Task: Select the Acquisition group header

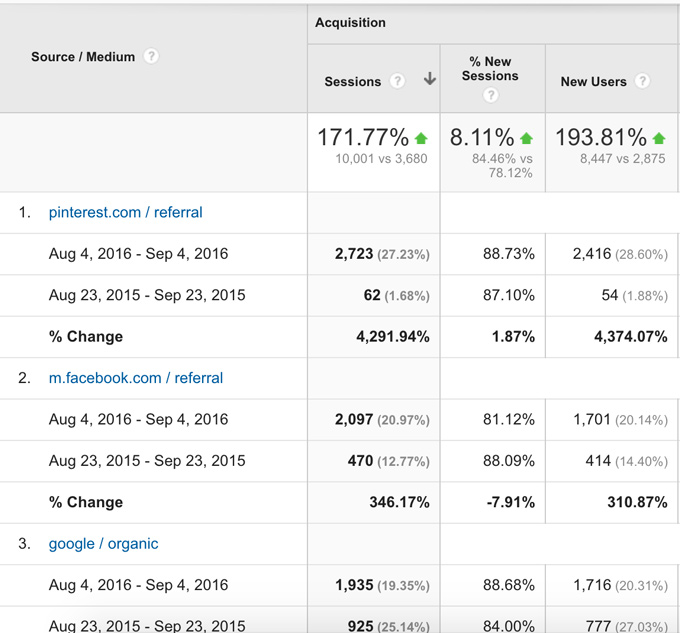Action: coord(350,22)
